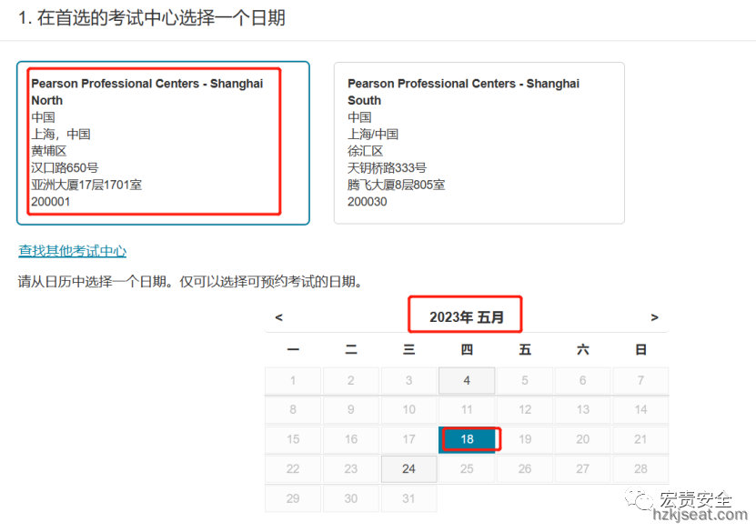Select the Shanghai South test center card
The width and height of the screenshot is (756, 532).
479,143
